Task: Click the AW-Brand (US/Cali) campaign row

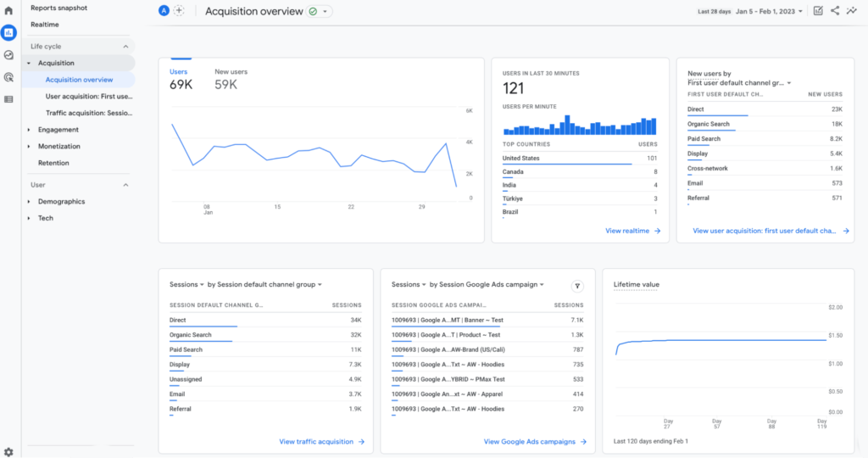Action: click(487, 350)
